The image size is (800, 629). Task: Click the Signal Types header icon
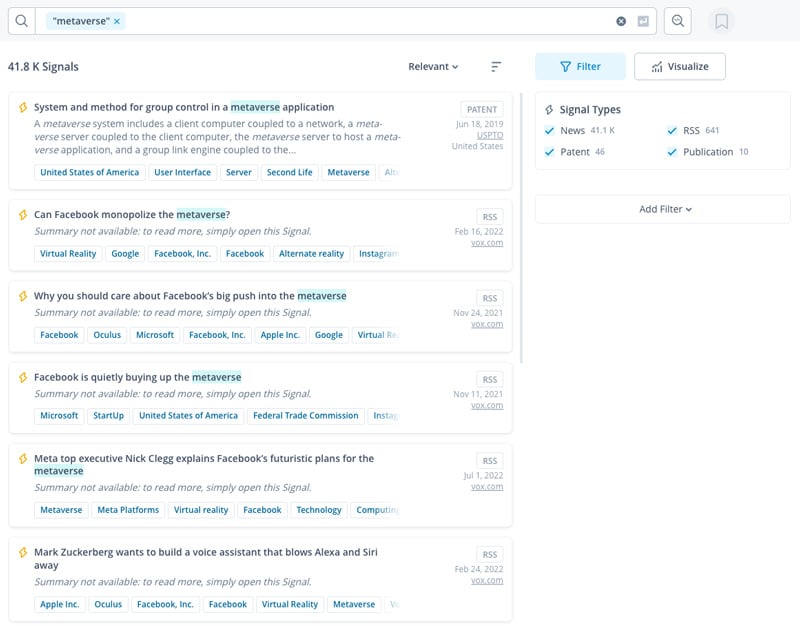(x=549, y=110)
